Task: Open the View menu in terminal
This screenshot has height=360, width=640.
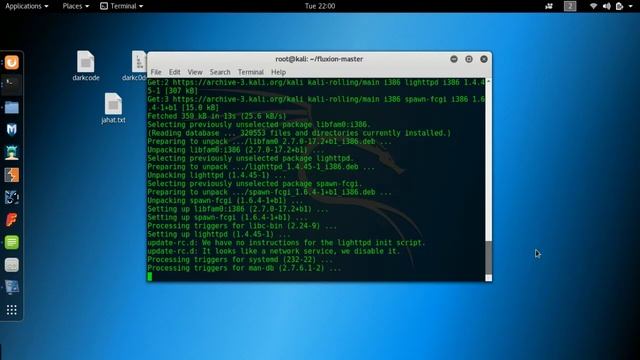Action: click(x=195, y=72)
